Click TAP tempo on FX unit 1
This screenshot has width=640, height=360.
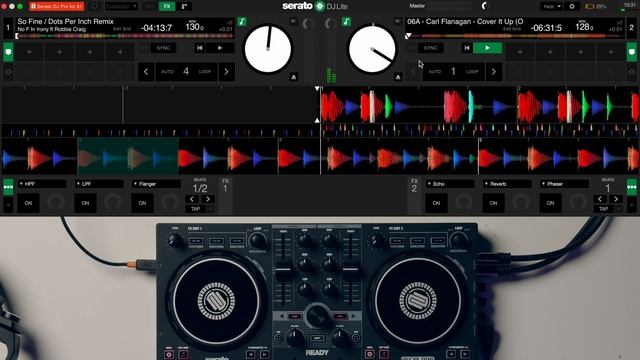point(196,209)
